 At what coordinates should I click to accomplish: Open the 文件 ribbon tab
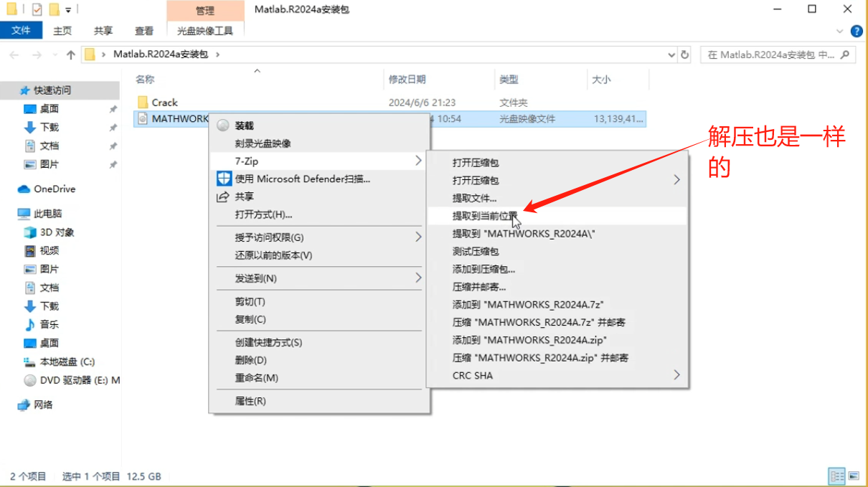[22, 31]
